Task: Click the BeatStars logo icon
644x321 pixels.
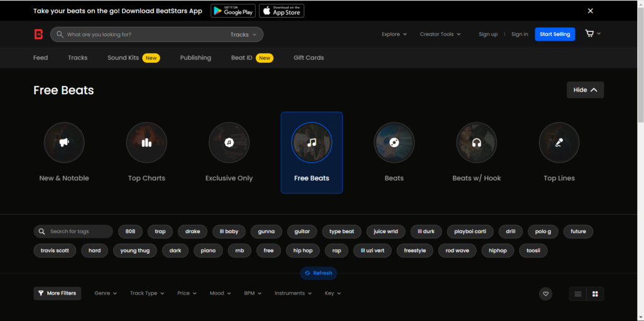Action: coord(38,35)
